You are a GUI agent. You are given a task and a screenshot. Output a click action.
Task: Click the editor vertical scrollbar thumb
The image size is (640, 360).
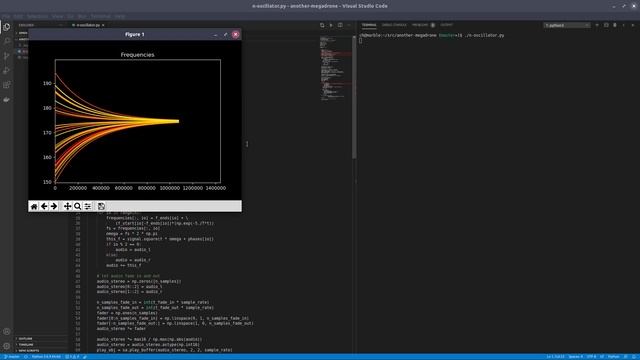[354, 97]
